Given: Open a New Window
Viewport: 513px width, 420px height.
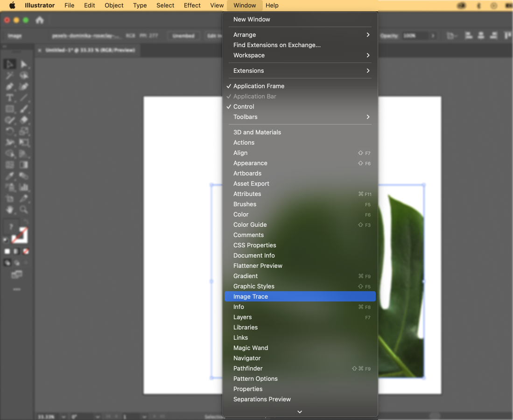Looking at the screenshot, I should pyautogui.click(x=251, y=19).
